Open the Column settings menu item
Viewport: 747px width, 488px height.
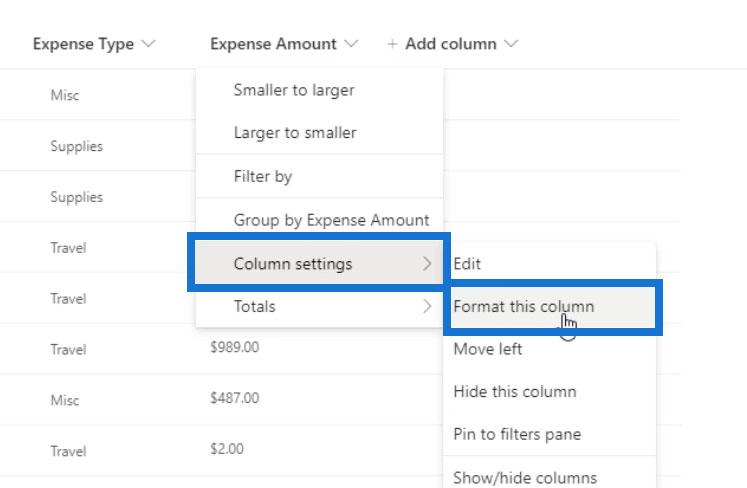[x=319, y=264]
